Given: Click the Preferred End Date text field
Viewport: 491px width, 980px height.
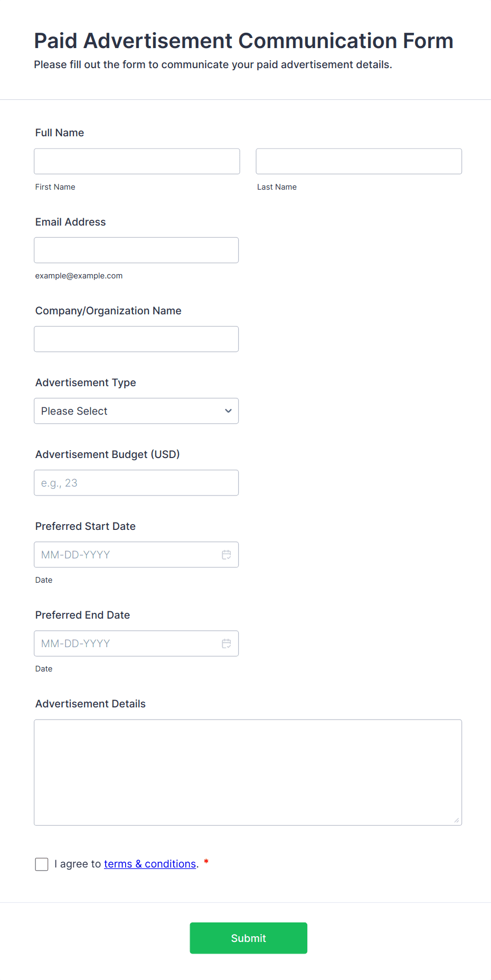Looking at the screenshot, I should [127, 643].
